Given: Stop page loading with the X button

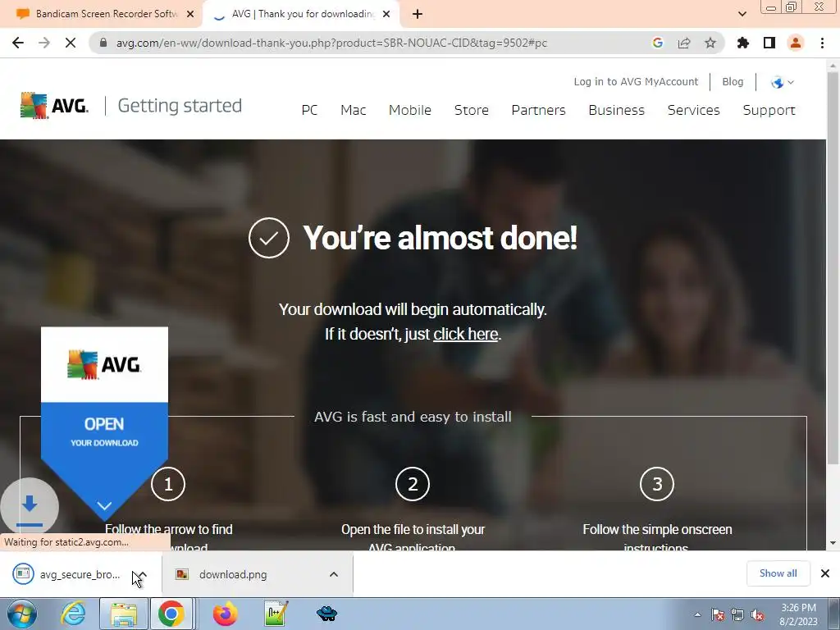Looking at the screenshot, I should (x=71, y=43).
